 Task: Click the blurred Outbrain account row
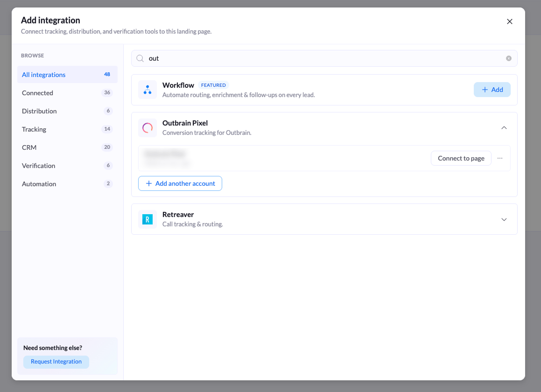pos(324,158)
